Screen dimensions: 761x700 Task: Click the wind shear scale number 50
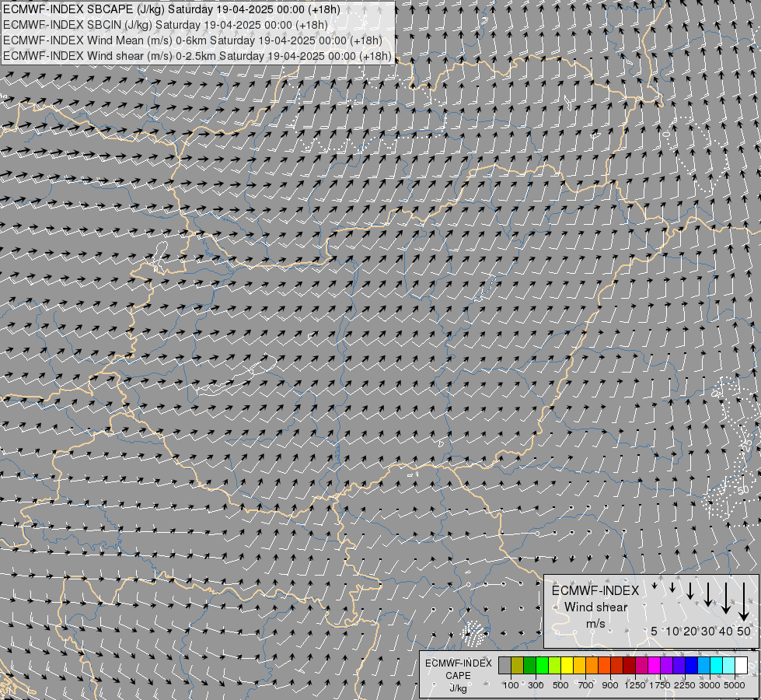(x=744, y=631)
